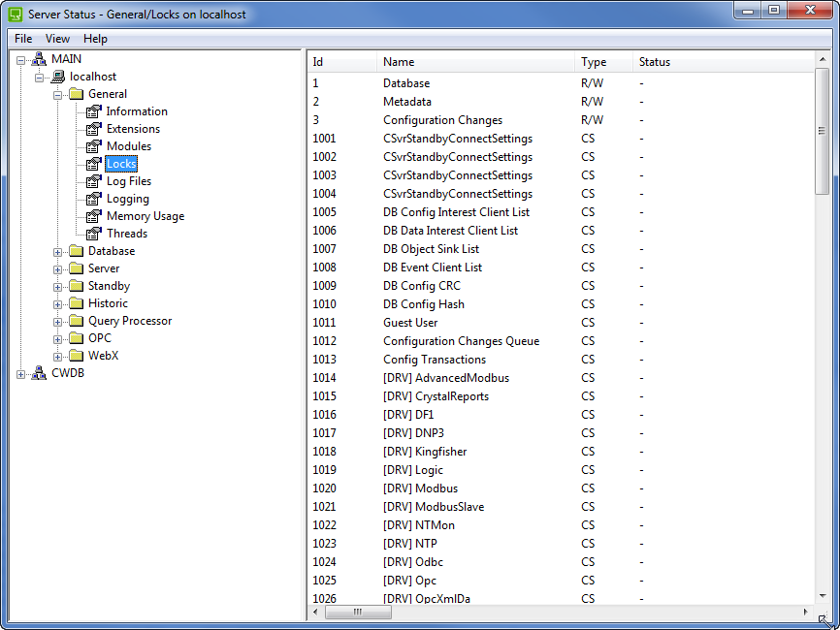Sort locks by the Name column header
840x630 pixels.
(x=475, y=62)
